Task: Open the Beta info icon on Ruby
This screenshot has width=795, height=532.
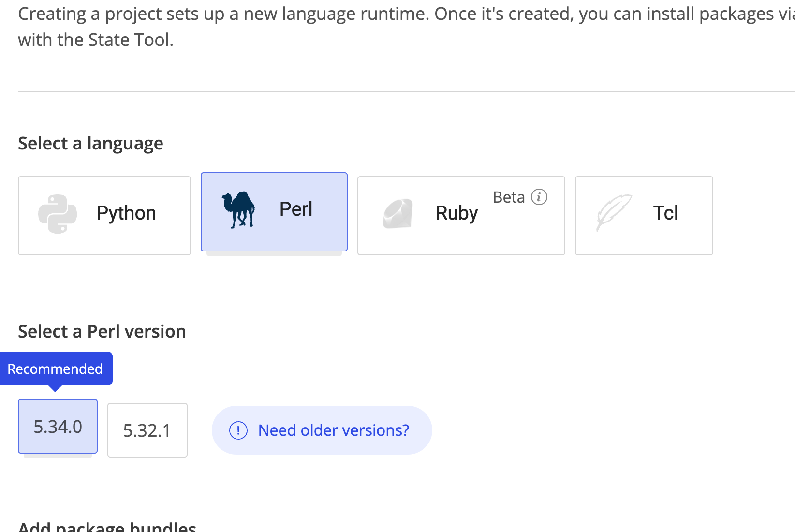Action: (x=539, y=197)
